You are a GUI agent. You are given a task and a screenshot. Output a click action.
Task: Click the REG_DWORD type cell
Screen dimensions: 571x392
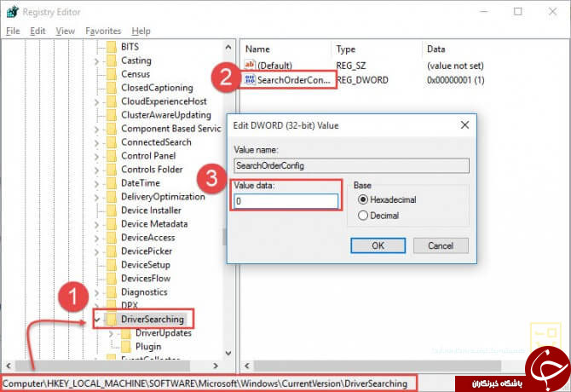[x=362, y=80]
